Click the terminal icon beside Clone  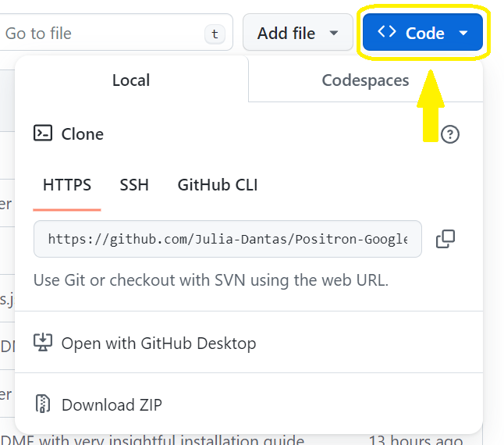(43, 133)
